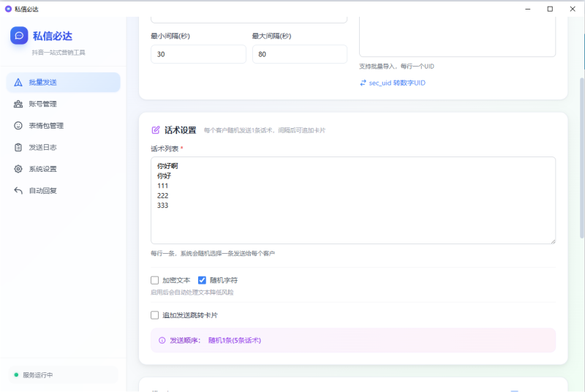Viewport: 585px width, 392px height.
Task: Click the 服务运行中 status label
Action: tap(38, 375)
